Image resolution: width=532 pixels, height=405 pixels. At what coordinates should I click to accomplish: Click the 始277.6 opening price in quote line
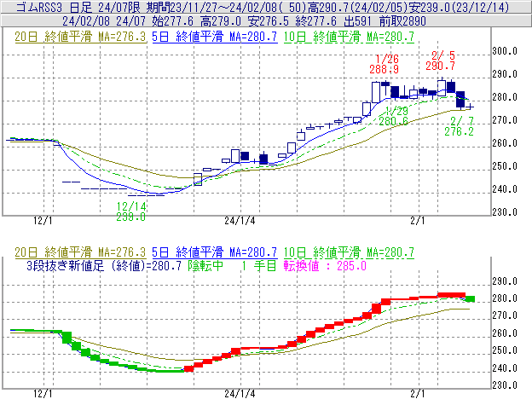click(173, 21)
